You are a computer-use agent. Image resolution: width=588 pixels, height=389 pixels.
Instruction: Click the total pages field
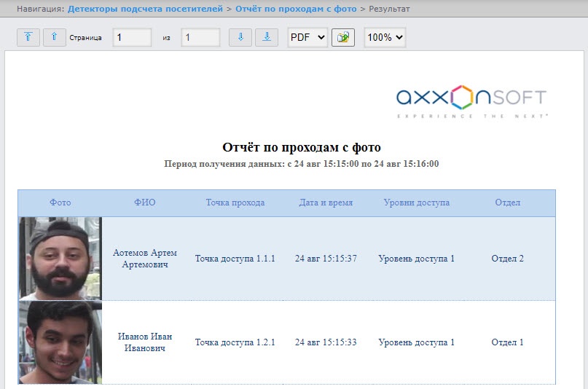coord(200,37)
